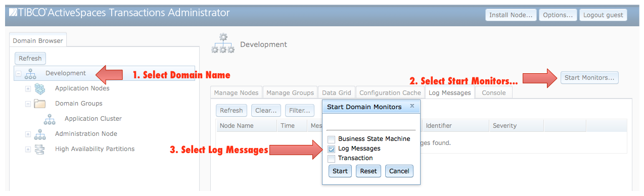Click the Application Cluster network icon

tap(50, 119)
